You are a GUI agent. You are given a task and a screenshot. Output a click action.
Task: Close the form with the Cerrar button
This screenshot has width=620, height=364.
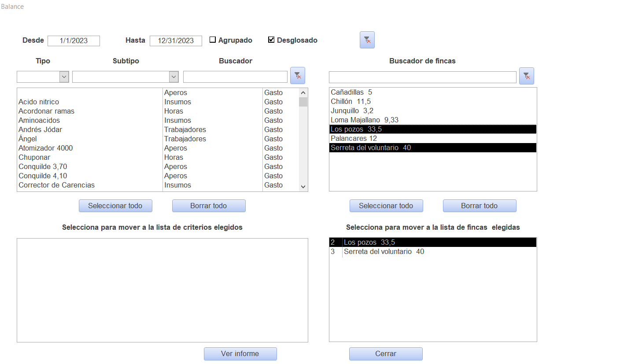(x=386, y=354)
